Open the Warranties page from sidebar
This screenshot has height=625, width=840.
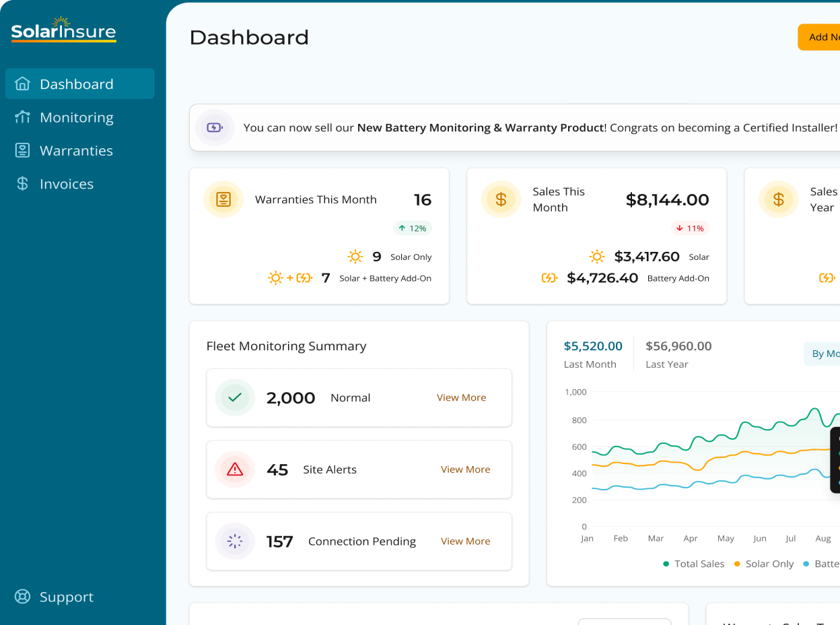coord(76,151)
